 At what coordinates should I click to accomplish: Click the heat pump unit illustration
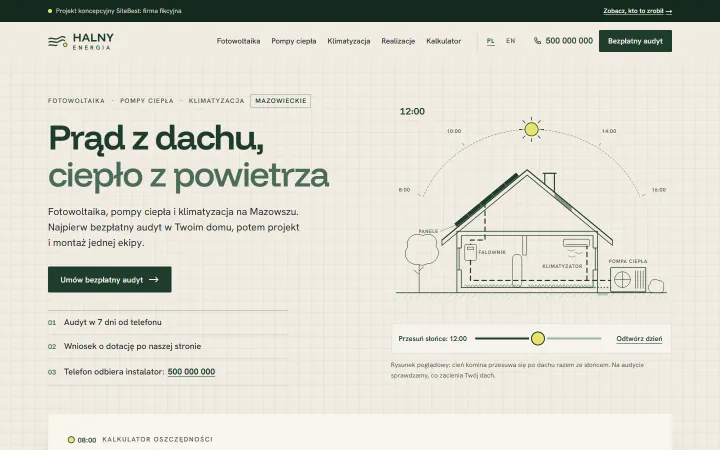point(628,280)
